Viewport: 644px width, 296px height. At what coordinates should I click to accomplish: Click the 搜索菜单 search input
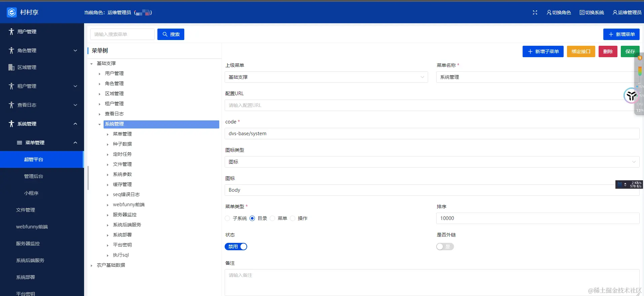(x=122, y=34)
